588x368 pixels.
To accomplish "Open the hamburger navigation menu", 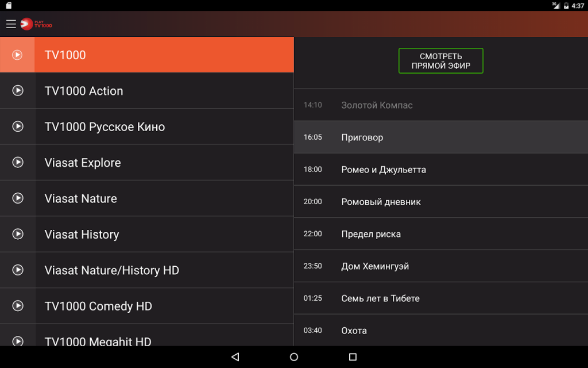I will click(x=11, y=24).
